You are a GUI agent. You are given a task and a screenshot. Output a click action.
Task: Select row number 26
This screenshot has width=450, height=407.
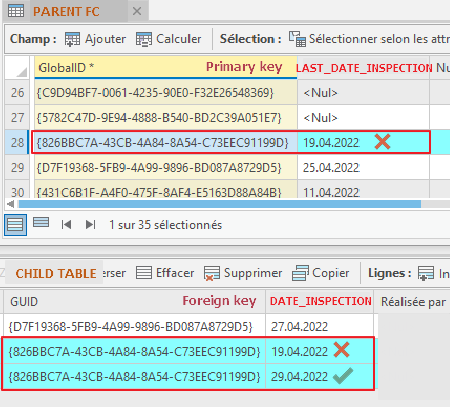(x=17, y=92)
